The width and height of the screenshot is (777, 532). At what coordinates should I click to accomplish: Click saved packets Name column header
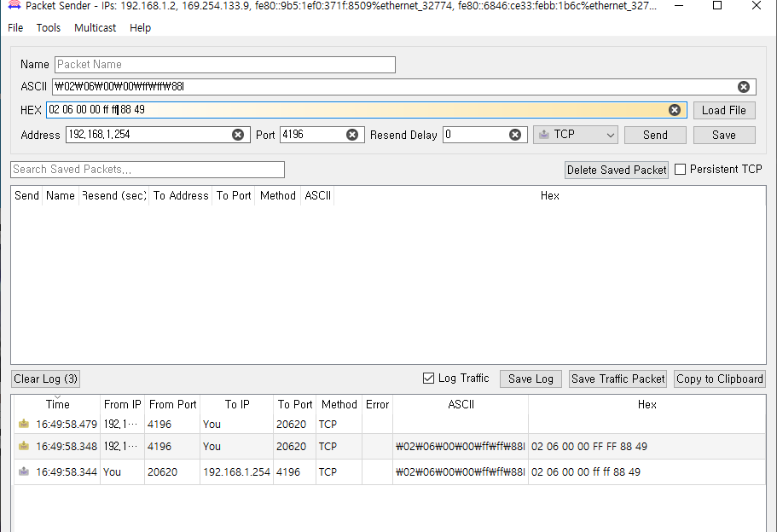tap(61, 195)
